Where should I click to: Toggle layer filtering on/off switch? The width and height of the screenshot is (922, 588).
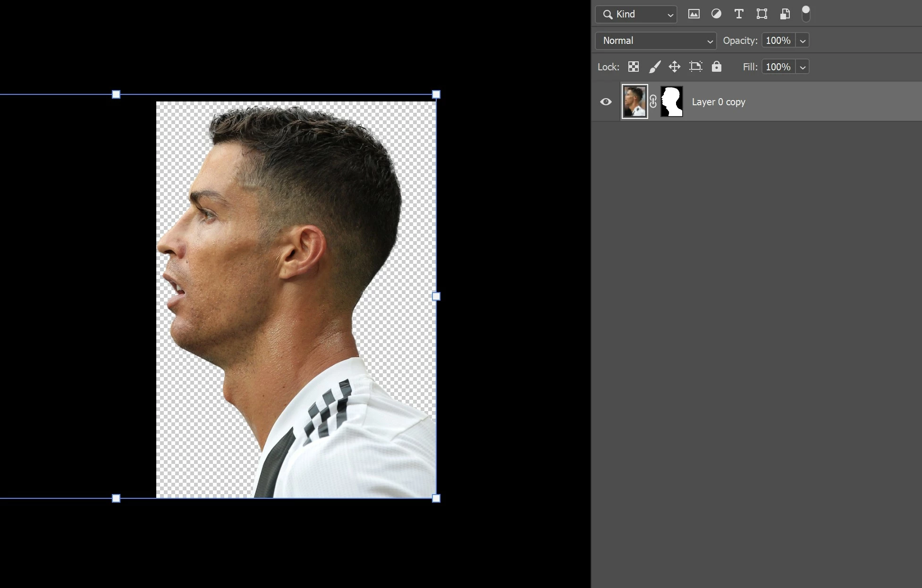point(806,14)
